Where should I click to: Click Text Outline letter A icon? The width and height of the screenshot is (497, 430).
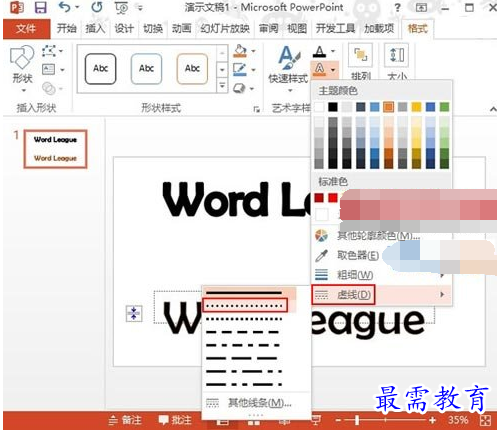pos(319,69)
